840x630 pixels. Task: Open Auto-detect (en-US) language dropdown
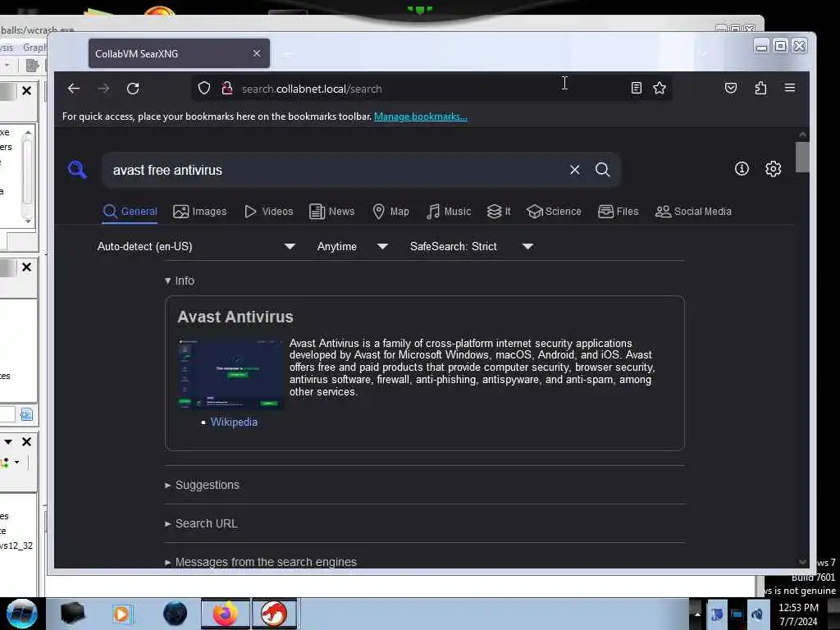click(196, 246)
